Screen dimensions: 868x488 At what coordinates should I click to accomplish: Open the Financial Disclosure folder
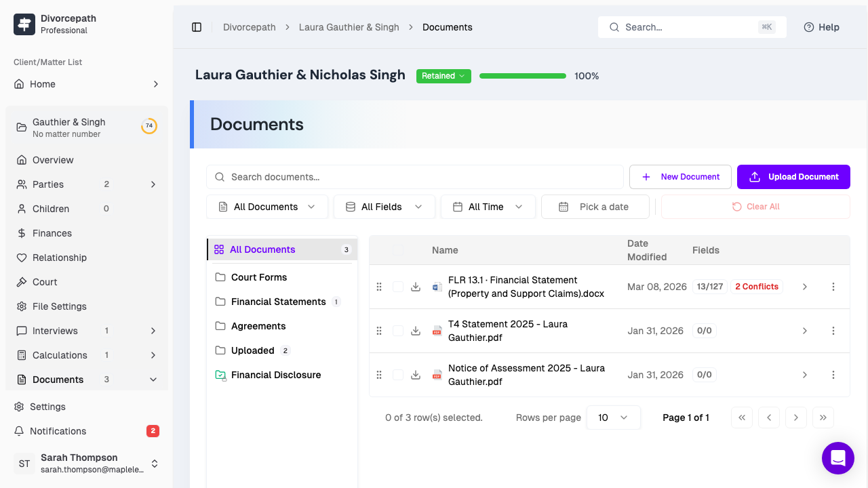[282, 375]
